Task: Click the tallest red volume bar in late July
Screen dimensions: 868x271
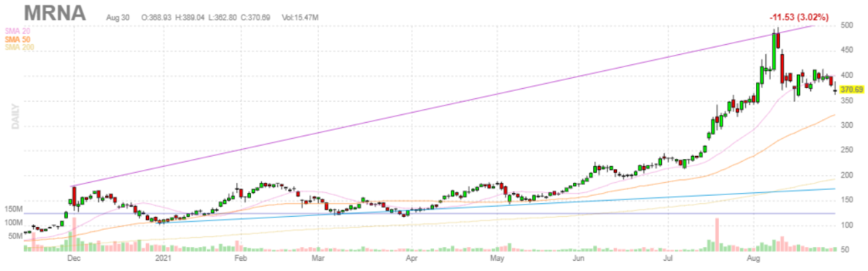Action: coord(717,234)
